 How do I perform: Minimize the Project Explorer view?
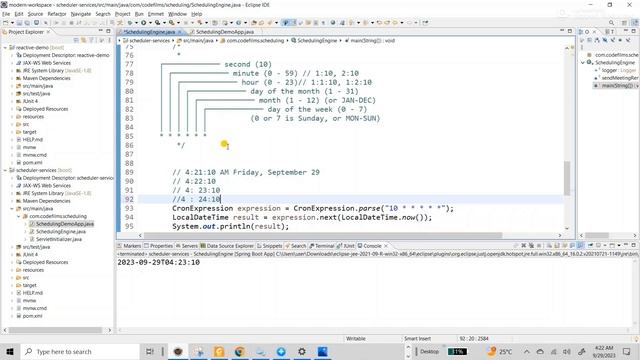click(x=100, y=31)
